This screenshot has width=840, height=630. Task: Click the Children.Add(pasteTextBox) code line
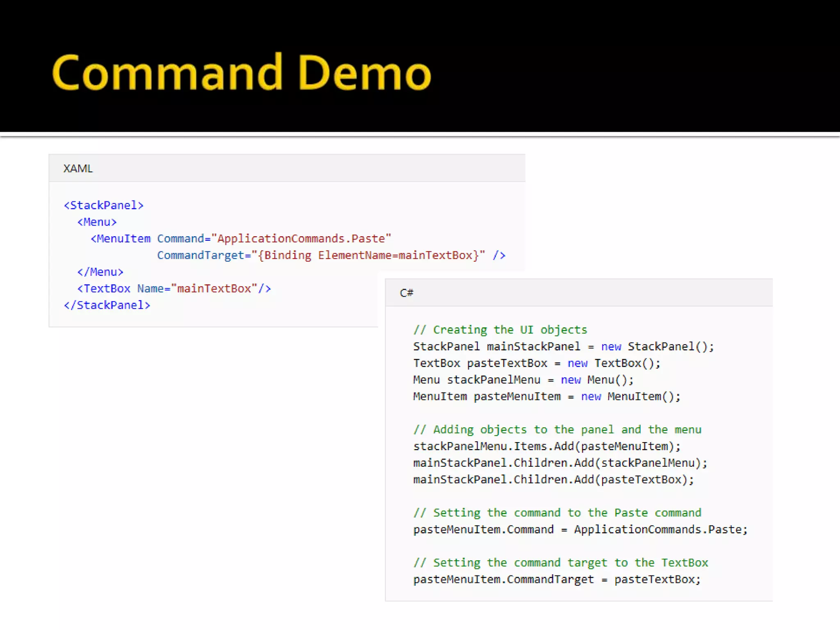(x=553, y=479)
